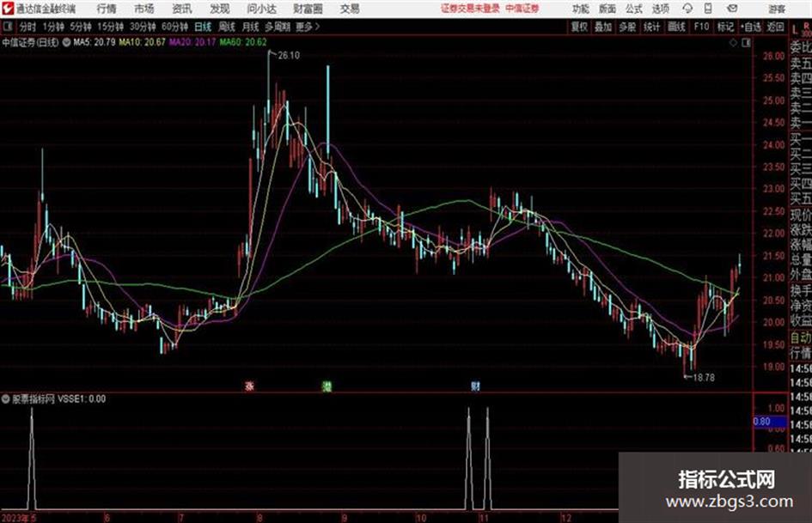This screenshot has height=523, width=812.
Task: Switch to the 60分钟 period
Action: (174, 27)
